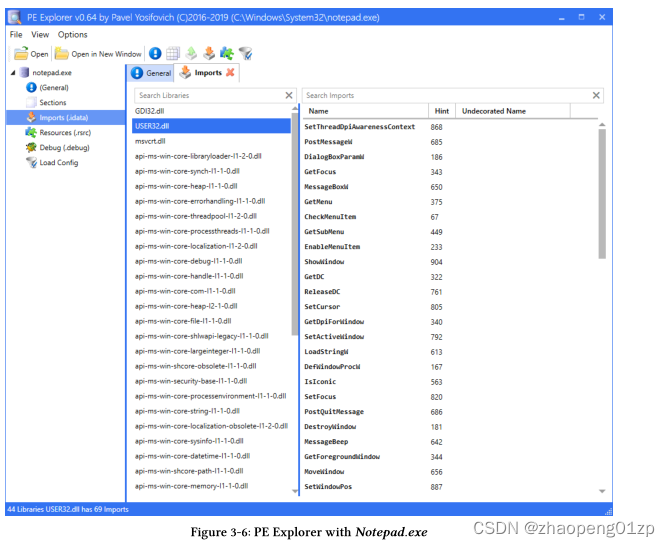The width and height of the screenshot is (670, 547).
Task: Click the green Exports arrow toolbar icon
Action: pos(191,53)
